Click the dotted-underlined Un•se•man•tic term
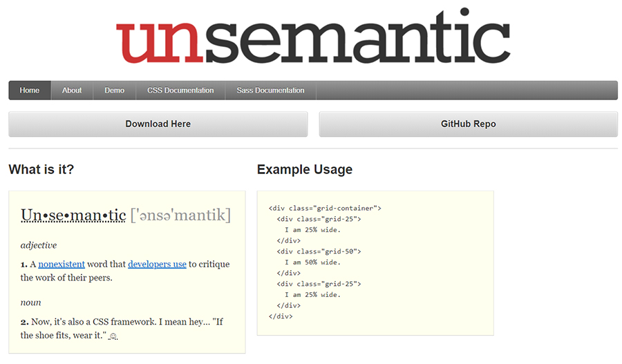The image size is (622, 364). click(73, 215)
